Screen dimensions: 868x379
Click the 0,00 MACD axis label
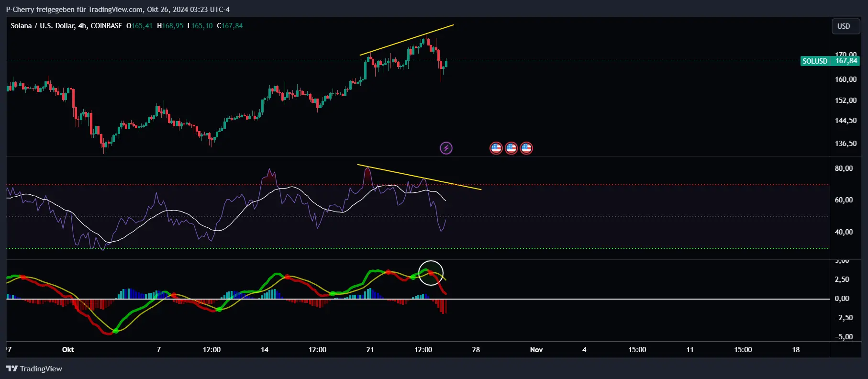(842, 299)
